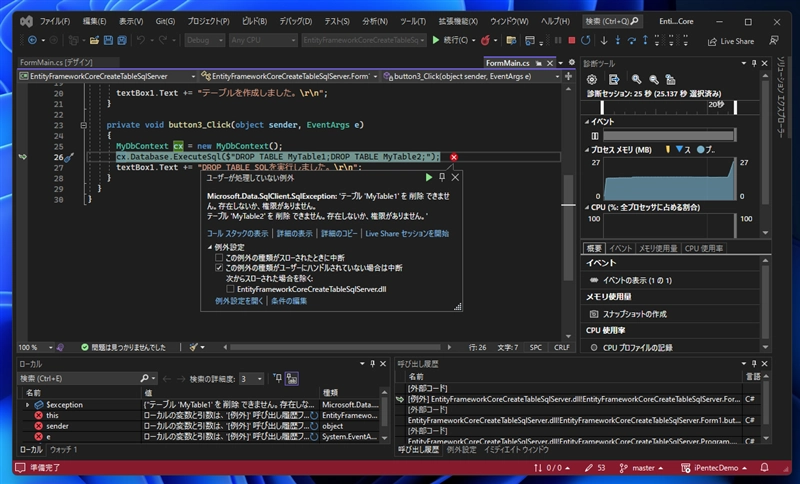Click the Reset Zoom icon in Diagnostic Tools
Image resolution: width=800 pixels, height=484 pixels.
[x=670, y=80]
